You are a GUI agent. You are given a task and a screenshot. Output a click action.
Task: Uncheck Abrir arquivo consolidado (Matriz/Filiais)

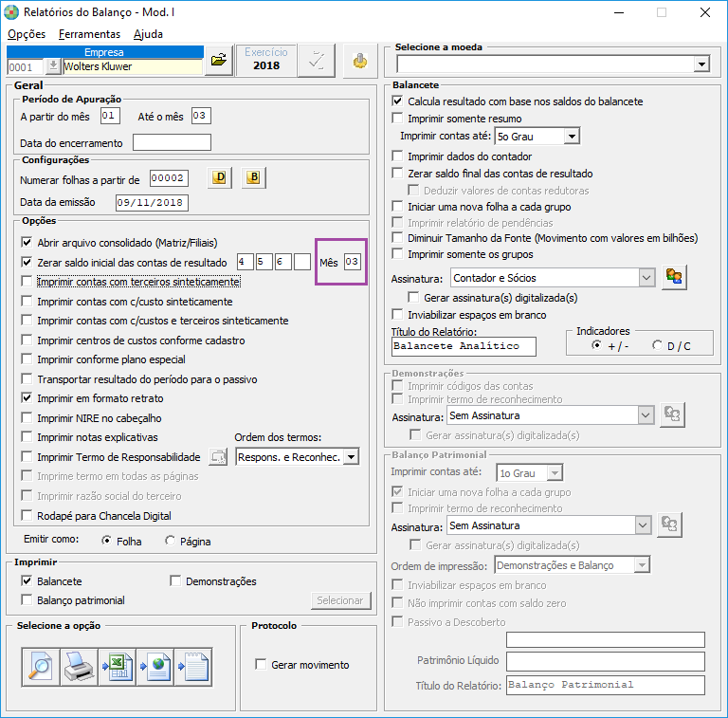[x=27, y=243]
